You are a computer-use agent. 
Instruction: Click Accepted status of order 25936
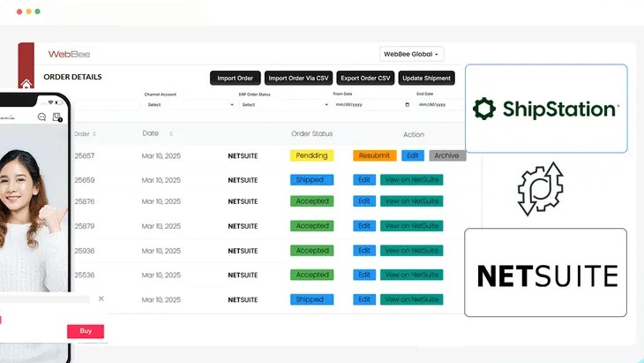pyautogui.click(x=311, y=250)
